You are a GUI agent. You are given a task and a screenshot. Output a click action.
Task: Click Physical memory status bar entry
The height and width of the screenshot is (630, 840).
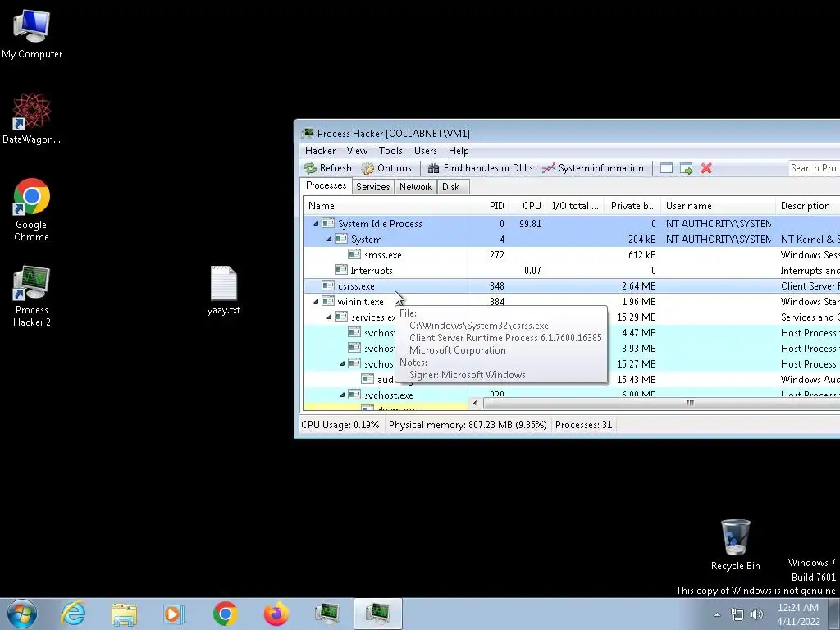click(x=468, y=425)
